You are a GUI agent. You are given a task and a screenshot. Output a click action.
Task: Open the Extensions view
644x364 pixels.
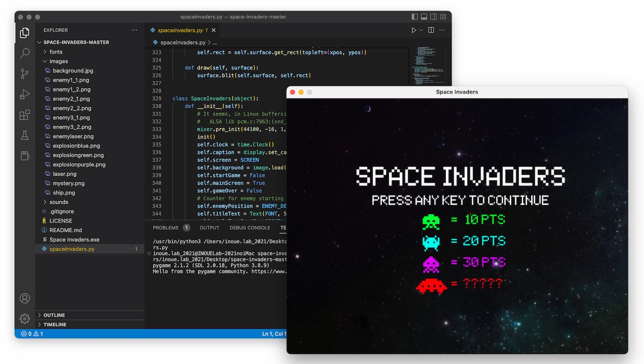pyautogui.click(x=25, y=115)
